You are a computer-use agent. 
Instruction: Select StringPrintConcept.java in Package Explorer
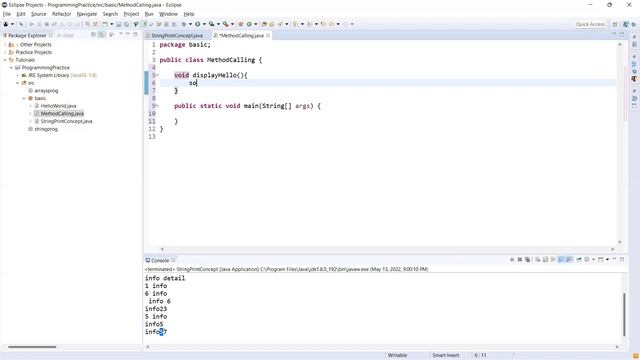[67, 121]
